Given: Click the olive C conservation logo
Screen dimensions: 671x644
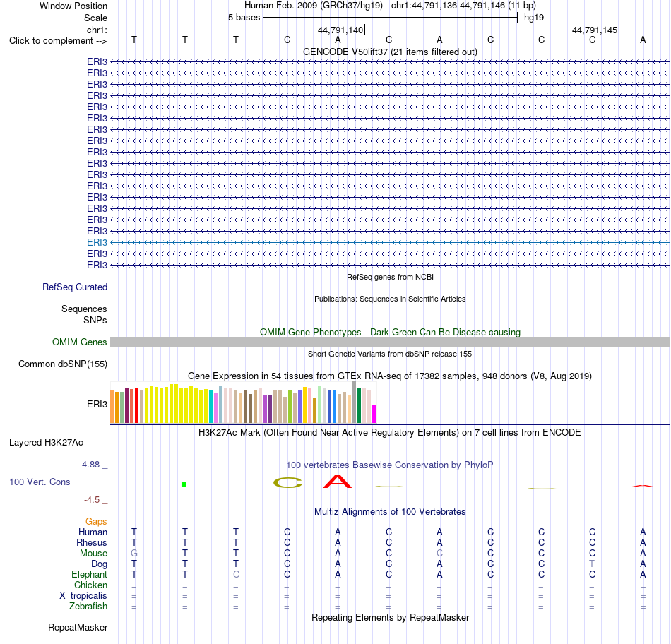Looking at the screenshot, I should 287,483.
